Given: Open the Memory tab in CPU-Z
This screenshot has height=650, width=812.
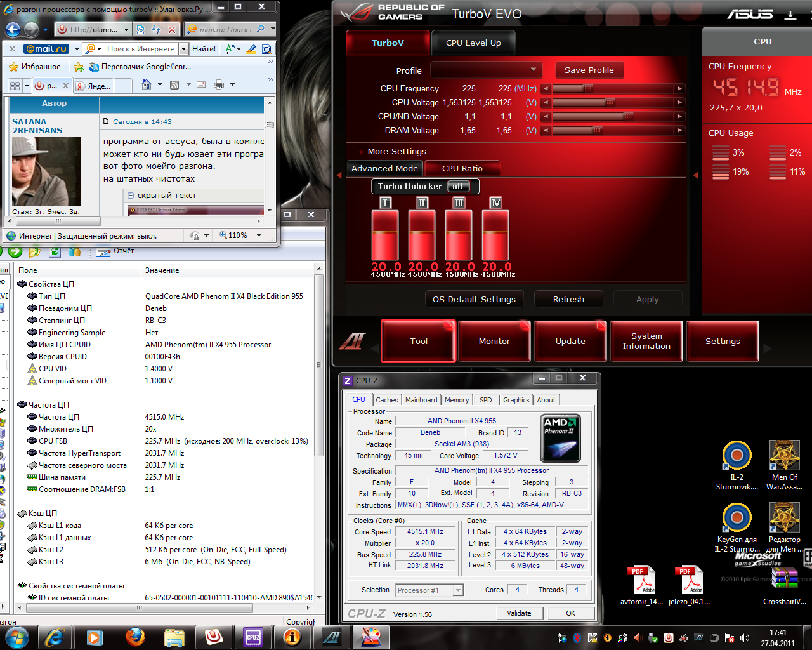Looking at the screenshot, I should coord(457,400).
